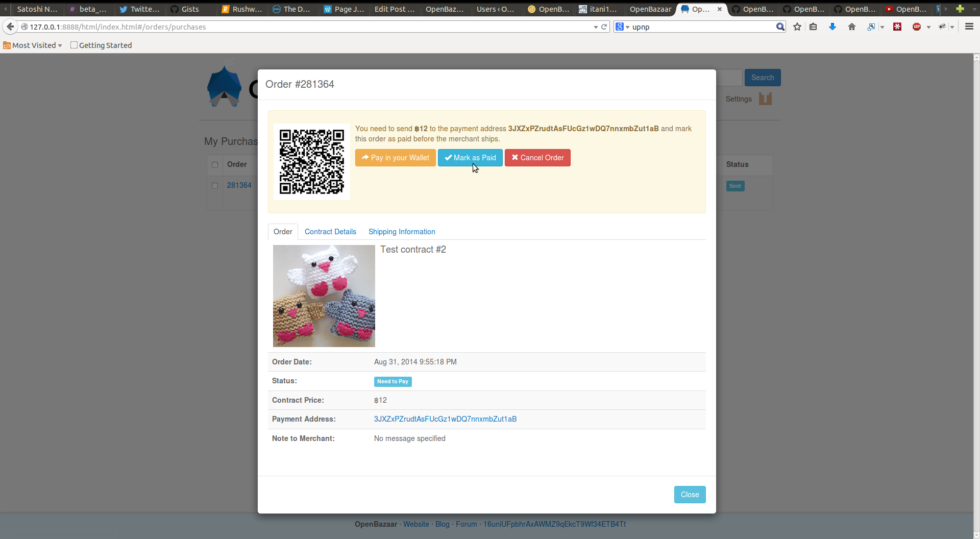980x539 pixels.
Task: Click the Need to Pay status badge
Action: pyautogui.click(x=393, y=382)
